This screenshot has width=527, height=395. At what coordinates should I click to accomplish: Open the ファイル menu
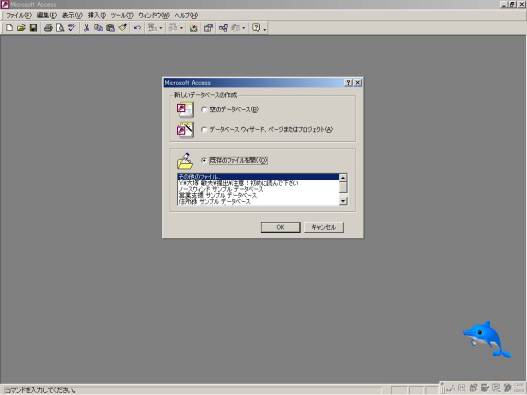click(19, 15)
